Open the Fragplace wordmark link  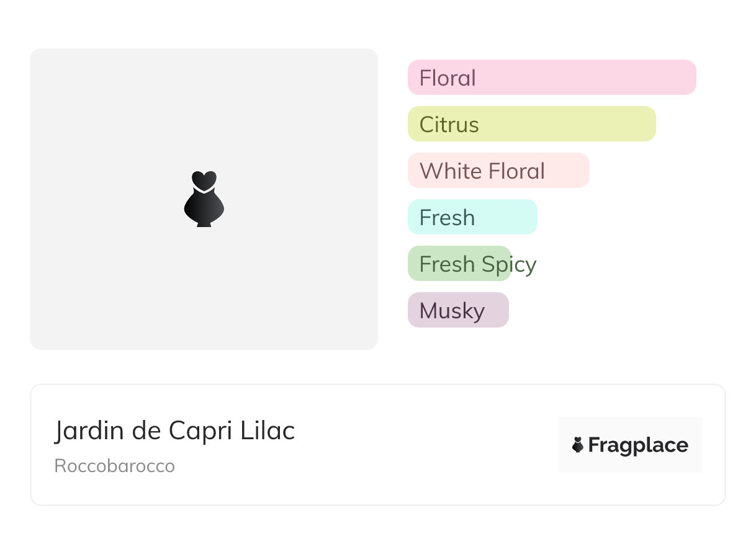(x=638, y=445)
